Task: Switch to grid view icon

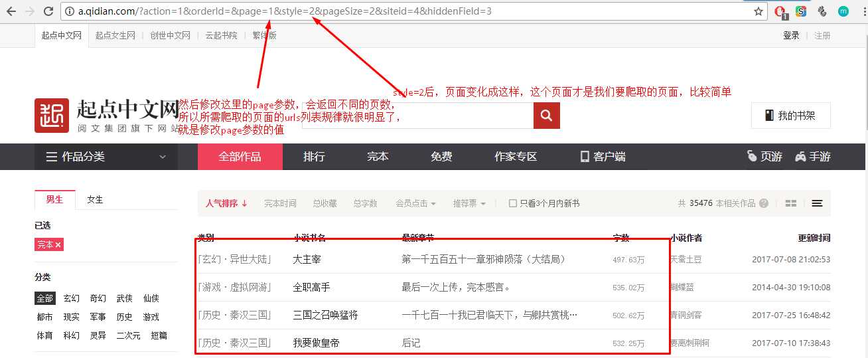Action: point(791,203)
